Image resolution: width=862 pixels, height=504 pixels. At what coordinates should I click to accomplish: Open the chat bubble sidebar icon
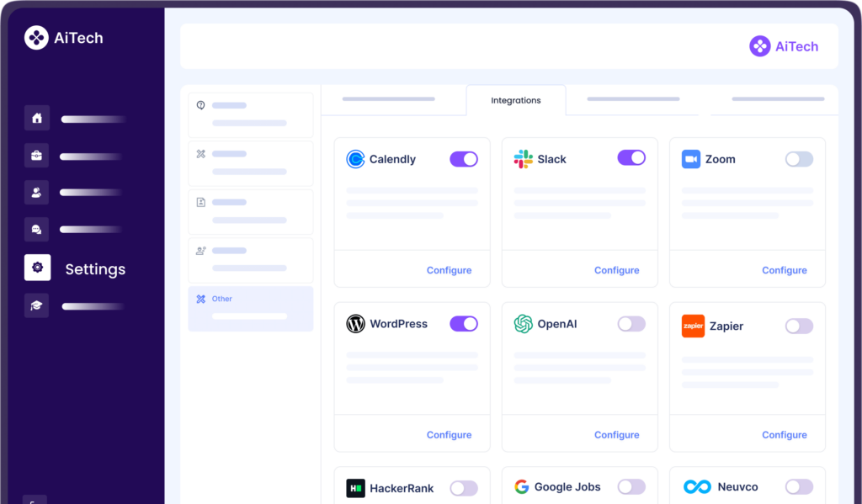tap(37, 230)
